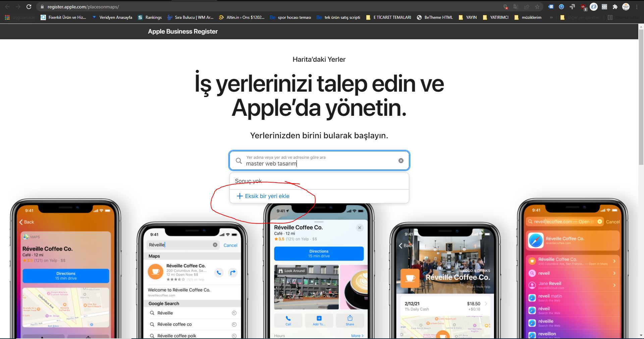Expand the E TİCARET TEMALARI bookmark folder
The image size is (644, 339).
coord(388,17)
